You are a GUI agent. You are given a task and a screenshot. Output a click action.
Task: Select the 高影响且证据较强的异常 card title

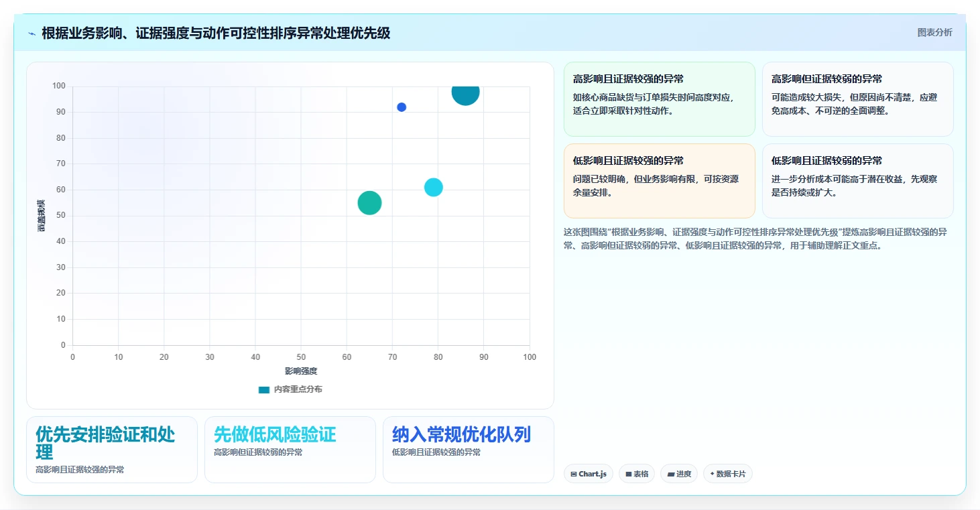(x=628, y=79)
